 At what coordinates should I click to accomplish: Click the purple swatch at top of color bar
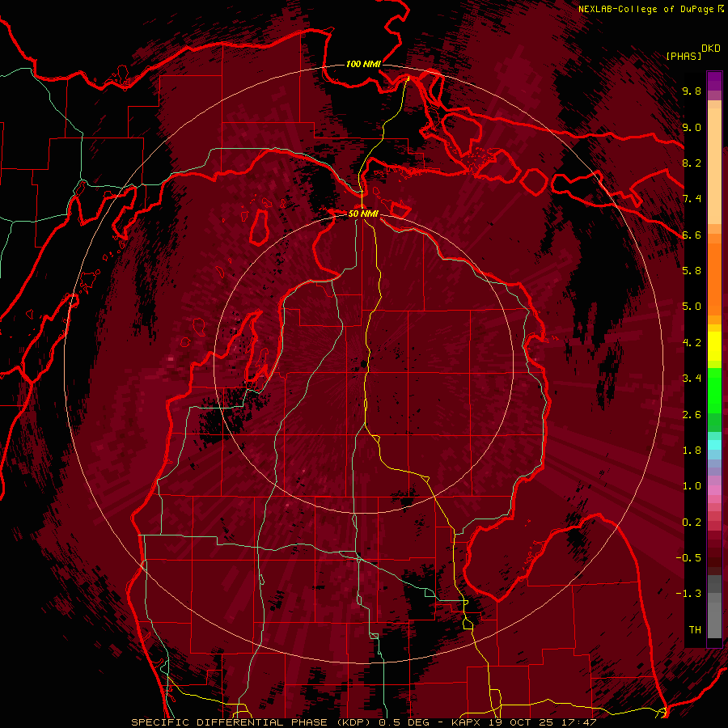714,81
